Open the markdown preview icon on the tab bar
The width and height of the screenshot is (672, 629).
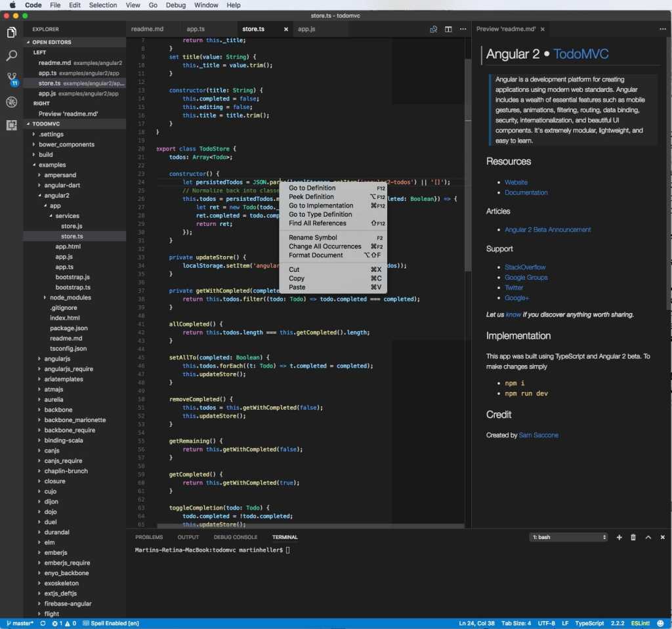click(433, 30)
